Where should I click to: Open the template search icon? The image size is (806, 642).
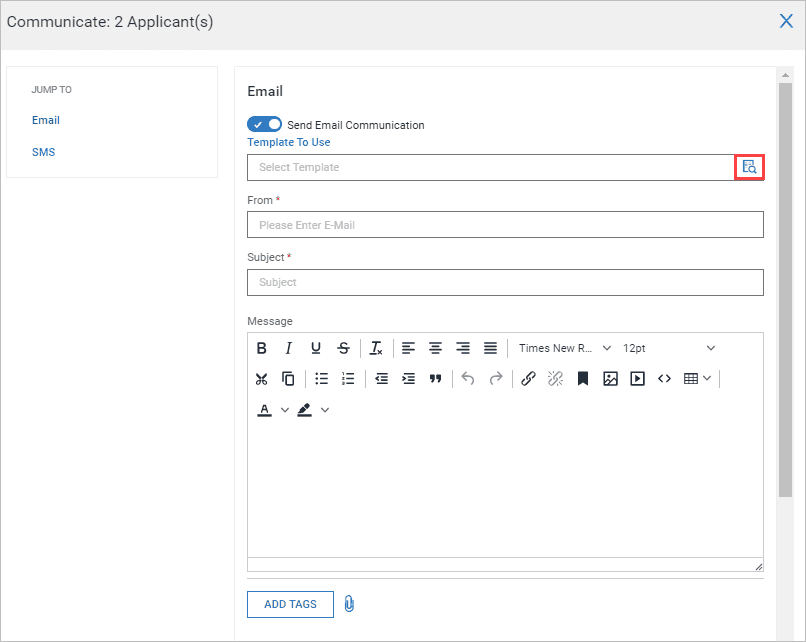(x=749, y=167)
